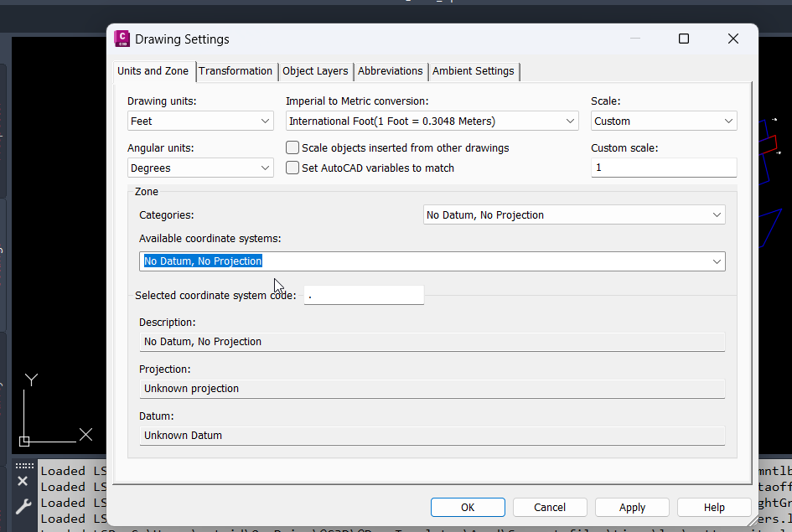The image size is (792, 532).
Task: Click in the Custom scale input field
Action: [664, 168]
